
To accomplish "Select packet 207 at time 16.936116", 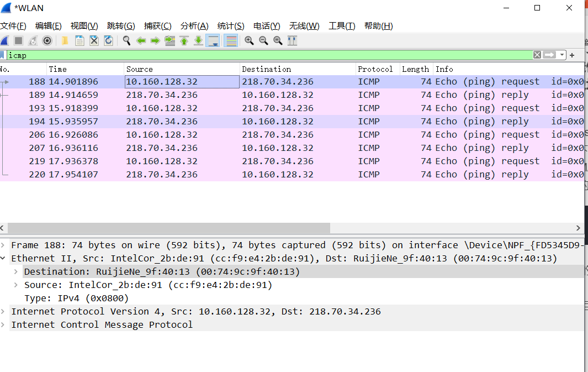I will coord(292,148).
